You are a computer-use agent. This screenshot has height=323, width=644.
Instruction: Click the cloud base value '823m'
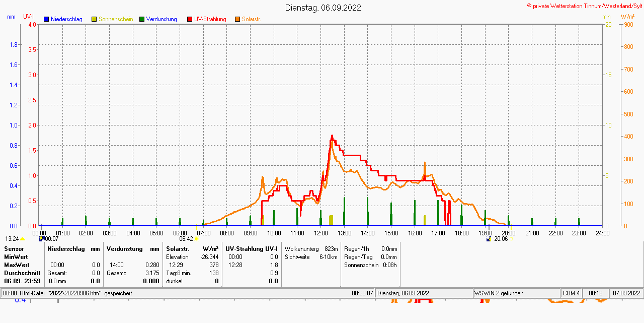pyautogui.click(x=331, y=249)
